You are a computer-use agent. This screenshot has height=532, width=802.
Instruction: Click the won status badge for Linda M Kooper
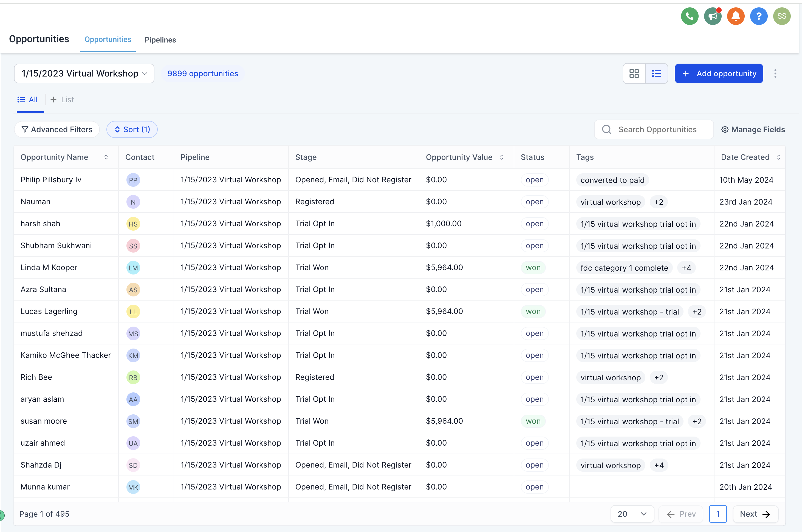[x=533, y=268]
